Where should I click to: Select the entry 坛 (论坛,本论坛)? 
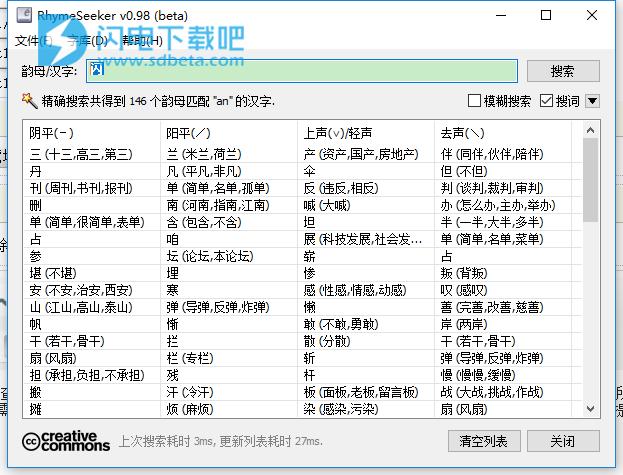pyautogui.click(x=210, y=257)
